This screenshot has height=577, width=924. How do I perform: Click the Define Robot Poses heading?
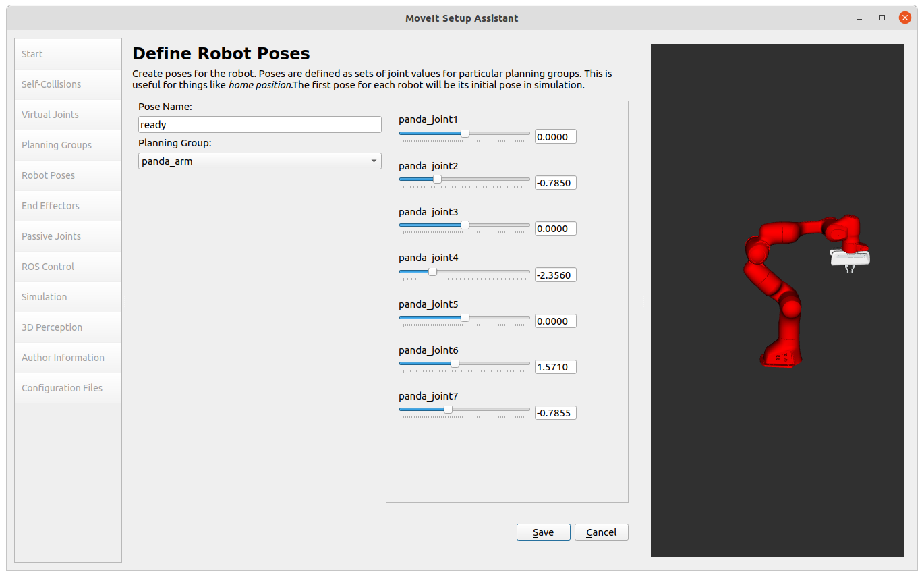point(221,53)
